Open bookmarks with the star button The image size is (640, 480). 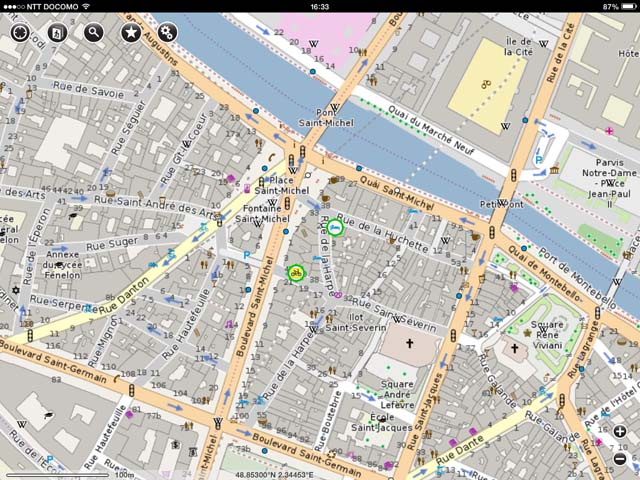[131, 33]
